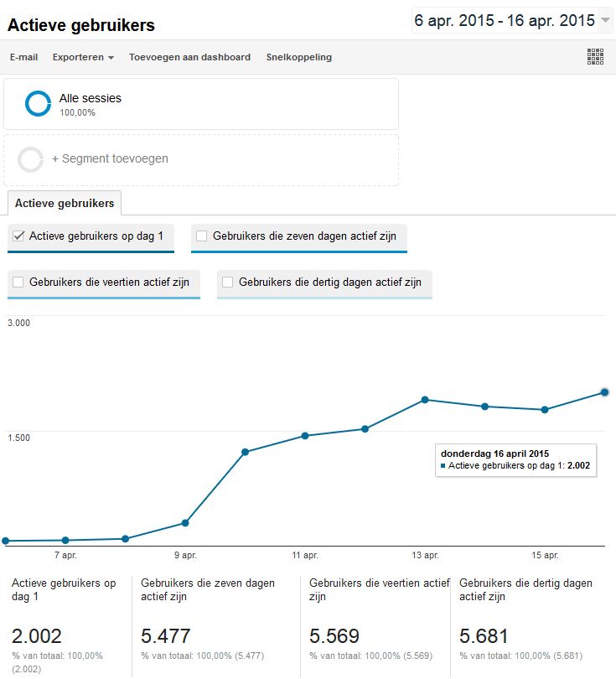Click the grid view icon in toolbar
The image size is (616, 679).
(595, 57)
